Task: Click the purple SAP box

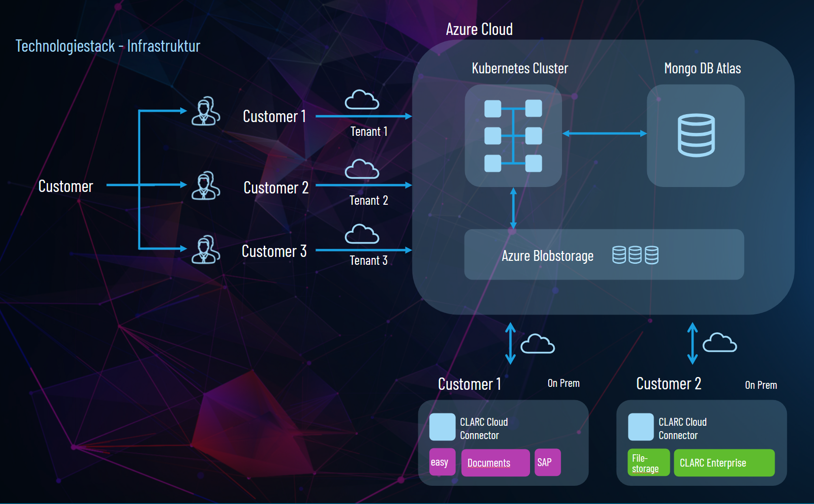Action: click(x=548, y=462)
